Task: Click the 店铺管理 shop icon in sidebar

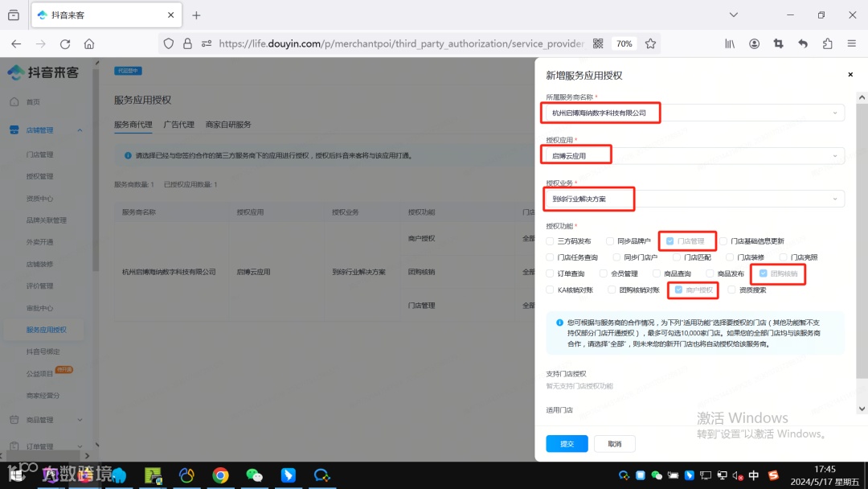Action: click(x=14, y=130)
